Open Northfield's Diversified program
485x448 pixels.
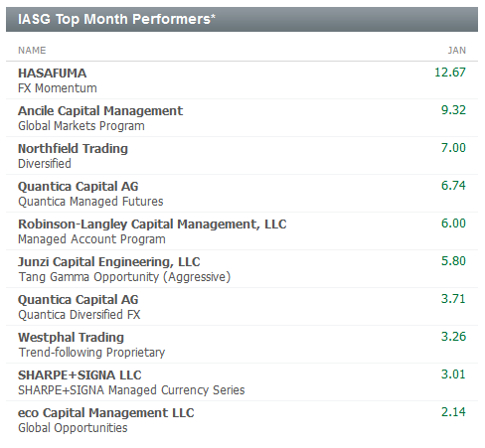tap(45, 164)
